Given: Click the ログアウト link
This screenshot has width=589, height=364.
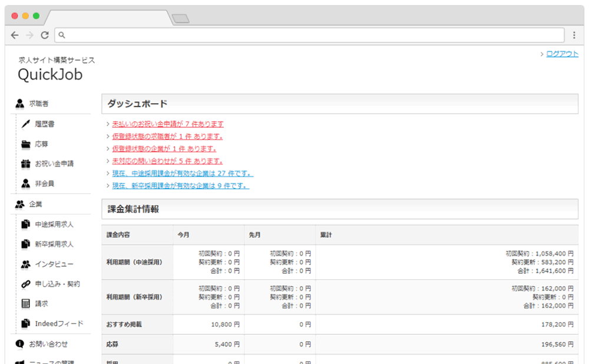Looking at the screenshot, I should coord(562,54).
